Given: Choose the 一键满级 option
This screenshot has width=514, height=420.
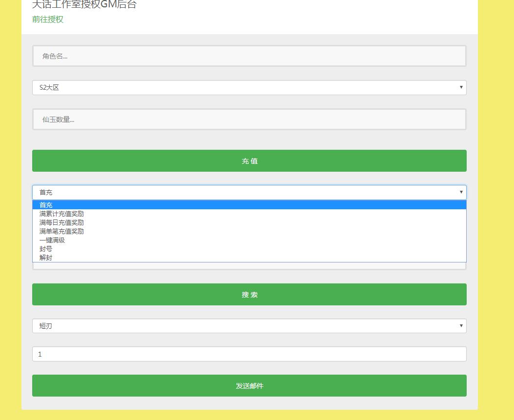Looking at the screenshot, I should [x=52, y=240].
